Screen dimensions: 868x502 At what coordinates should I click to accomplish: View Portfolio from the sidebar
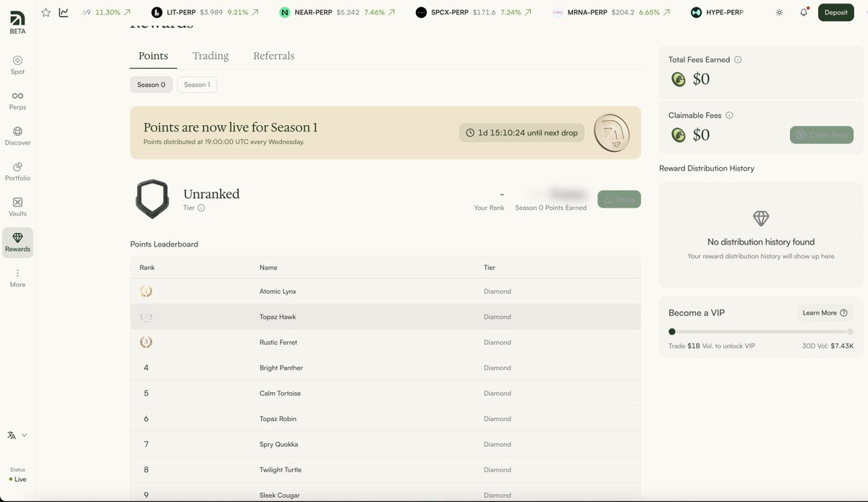pos(17,171)
